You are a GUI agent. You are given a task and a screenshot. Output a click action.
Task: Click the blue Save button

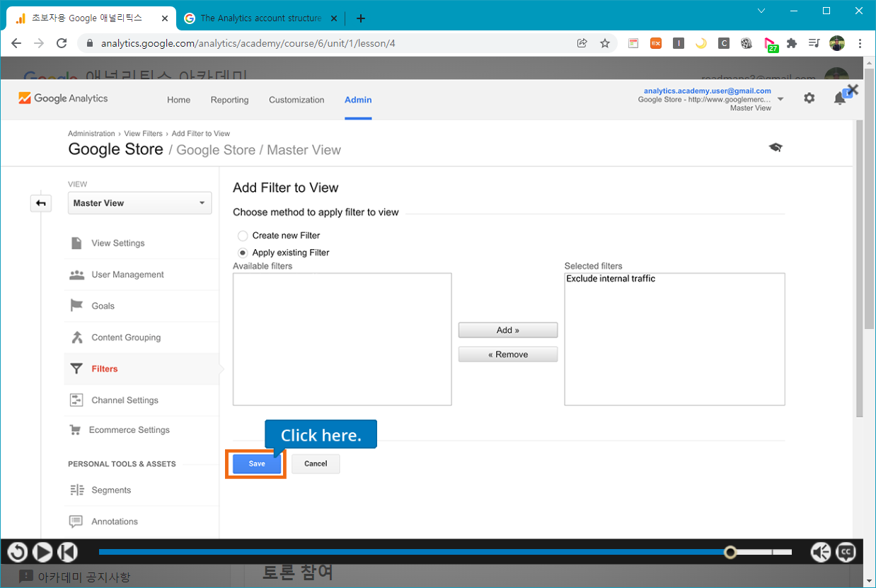point(257,463)
